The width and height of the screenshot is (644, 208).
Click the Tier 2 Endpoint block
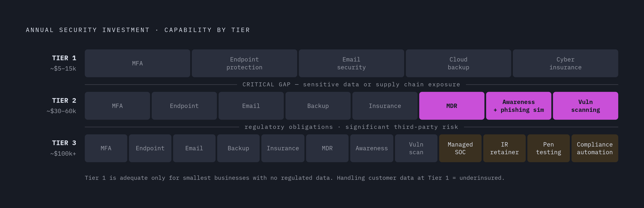(184, 106)
